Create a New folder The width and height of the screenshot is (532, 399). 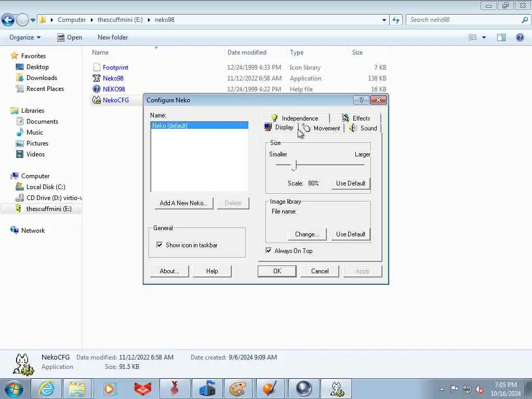tap(113, 37)
